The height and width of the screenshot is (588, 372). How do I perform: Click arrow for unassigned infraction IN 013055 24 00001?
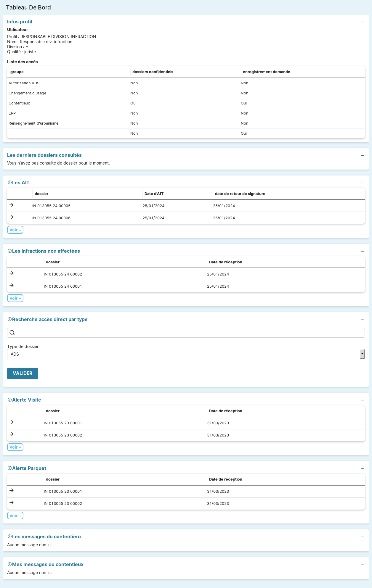[x=12, y=285]
